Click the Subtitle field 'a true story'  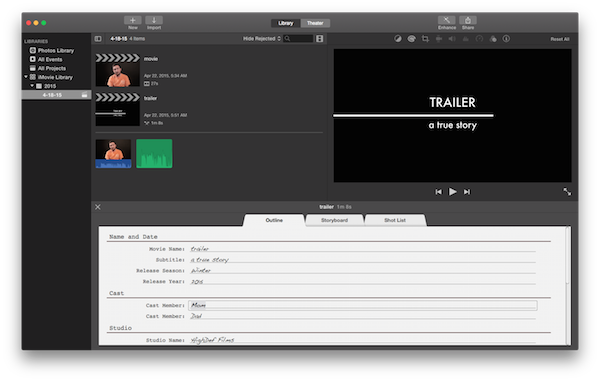coord(363,260)
